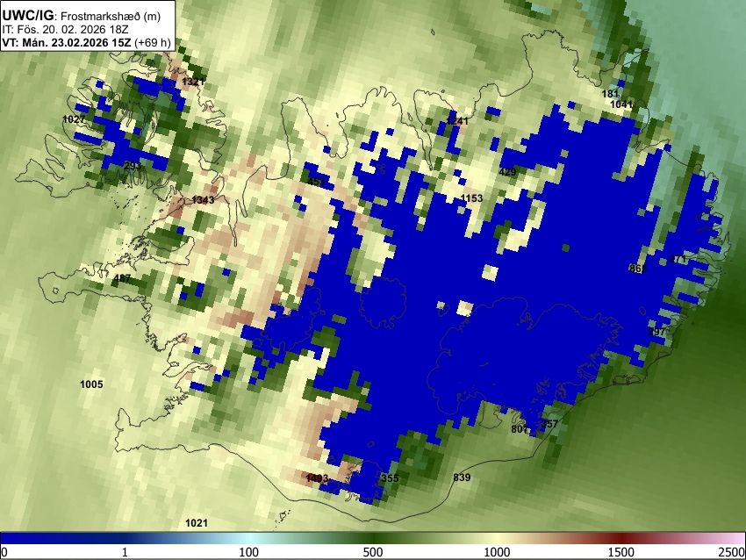The width and height of the screenshot is (746, 560).
Task: Click the 271 map value
Action: coord(678,259)
